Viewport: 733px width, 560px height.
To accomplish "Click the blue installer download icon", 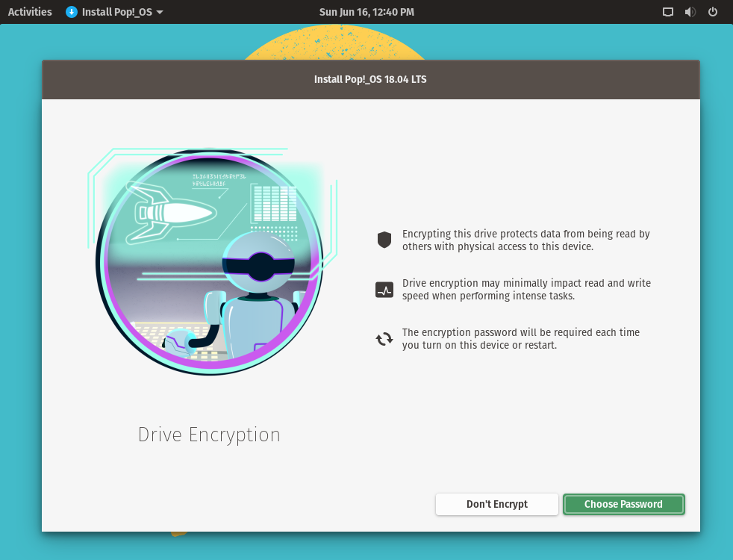I will pos(72,12).
